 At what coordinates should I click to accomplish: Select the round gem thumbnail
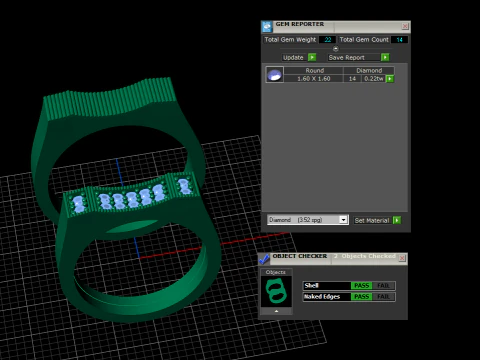coord(275,75)
